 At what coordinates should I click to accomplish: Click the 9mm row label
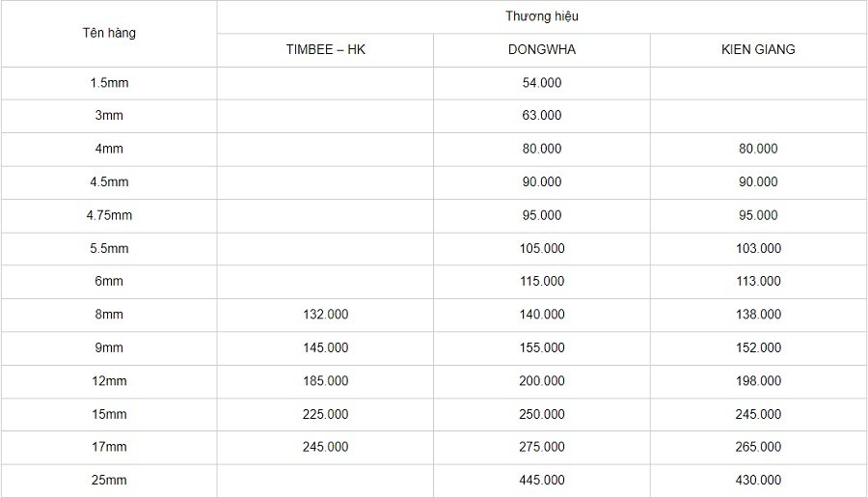coord(109,347)
